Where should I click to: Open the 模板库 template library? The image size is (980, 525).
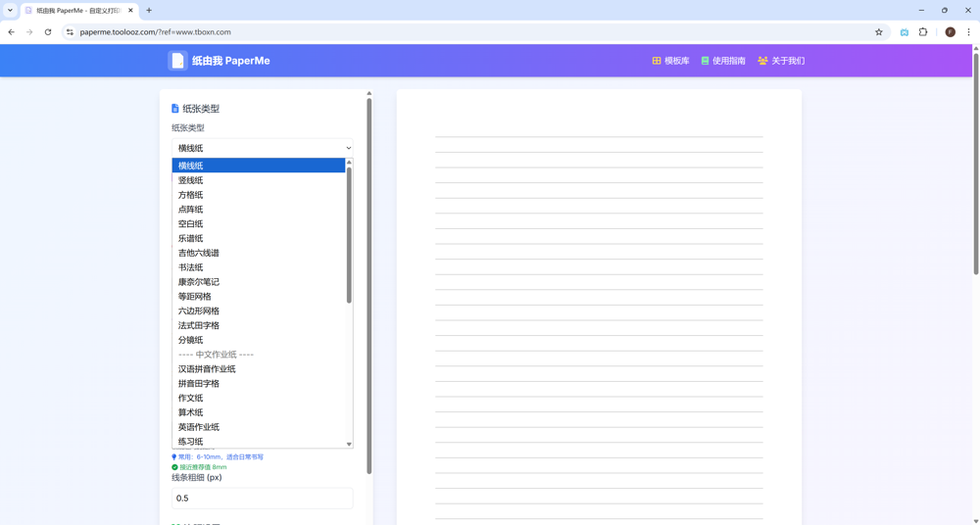(x=670, y=61)
